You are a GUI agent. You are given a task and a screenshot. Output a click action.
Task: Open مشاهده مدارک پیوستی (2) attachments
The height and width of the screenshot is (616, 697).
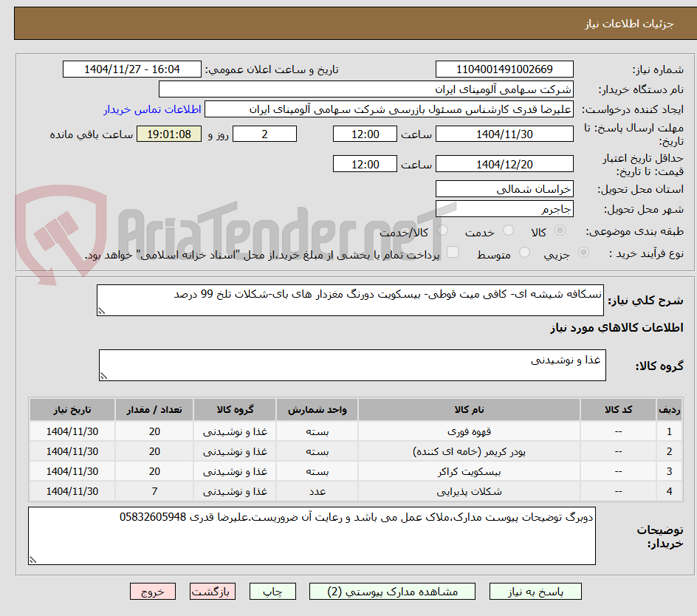coord(392,592)
